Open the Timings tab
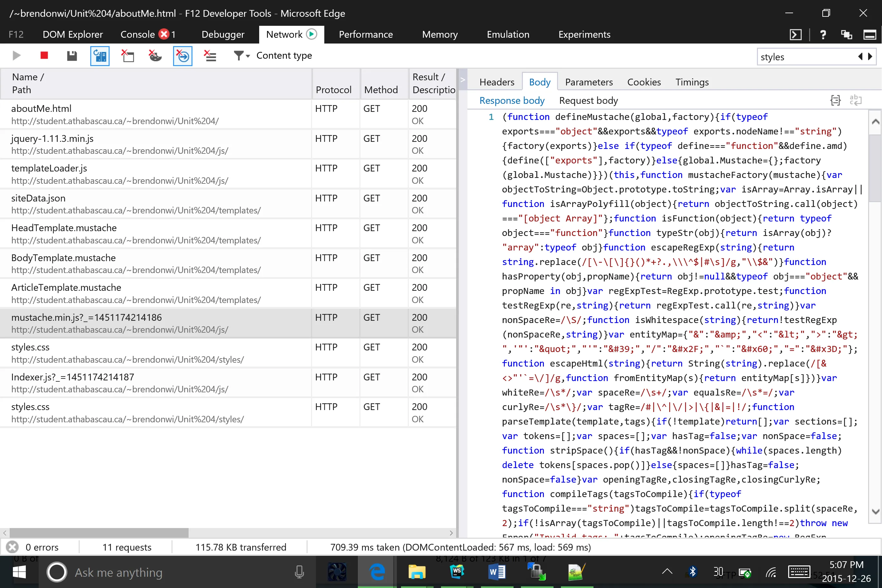 coord(692,82)
